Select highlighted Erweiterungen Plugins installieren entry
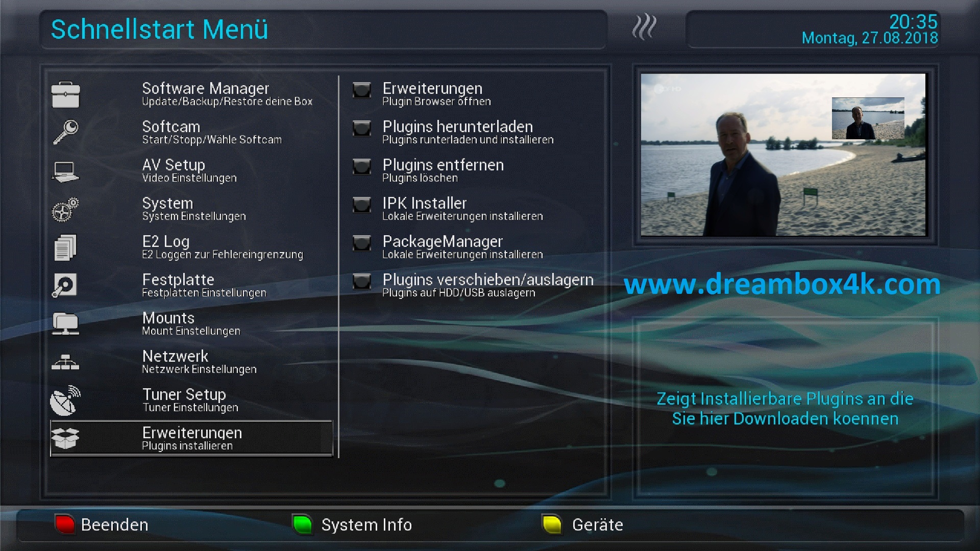Screen dimensions: 980x551 tap(191, 439)
